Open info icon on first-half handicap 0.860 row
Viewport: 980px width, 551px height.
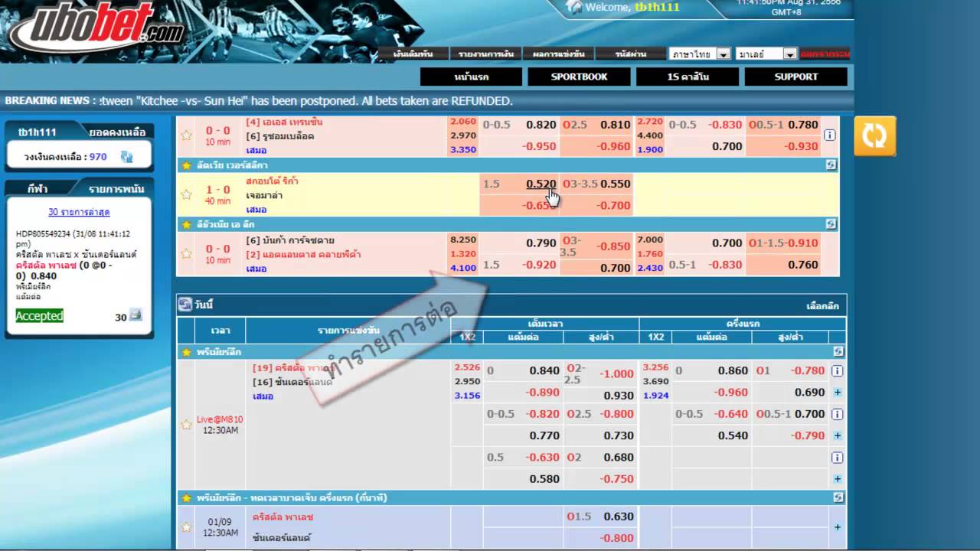pyautogui.click(x=837, y=370)
